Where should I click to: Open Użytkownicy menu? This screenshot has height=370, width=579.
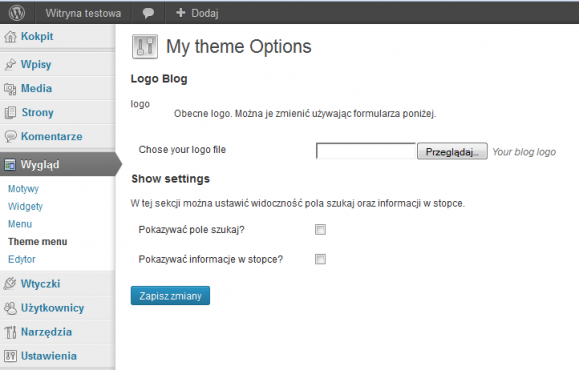[52, 308]
